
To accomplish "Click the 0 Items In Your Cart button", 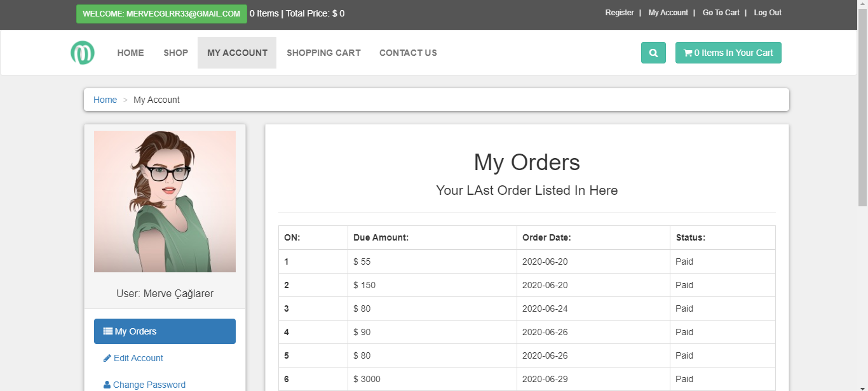I will point(728,53).
